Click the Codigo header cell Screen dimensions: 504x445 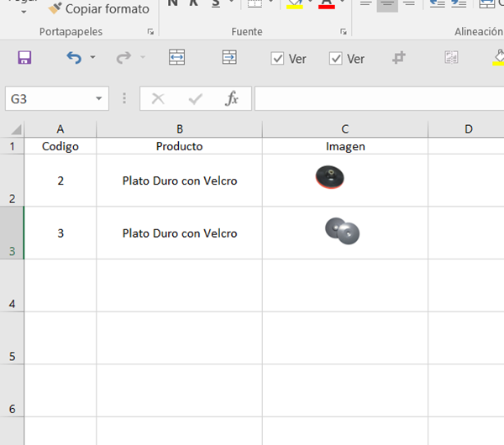[x=60, y=146]
